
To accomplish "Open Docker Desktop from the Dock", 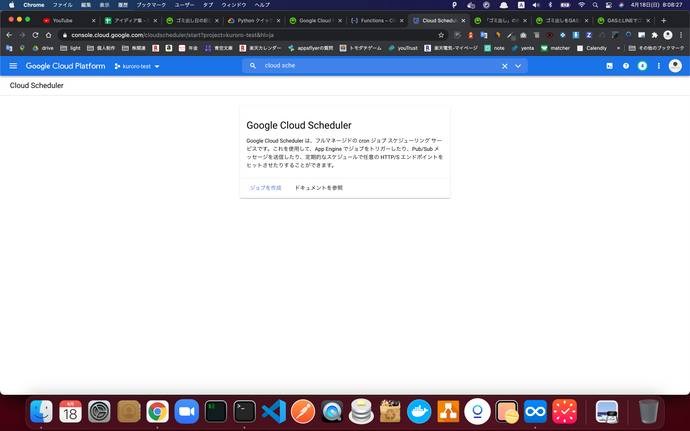I will coord(419,412).
